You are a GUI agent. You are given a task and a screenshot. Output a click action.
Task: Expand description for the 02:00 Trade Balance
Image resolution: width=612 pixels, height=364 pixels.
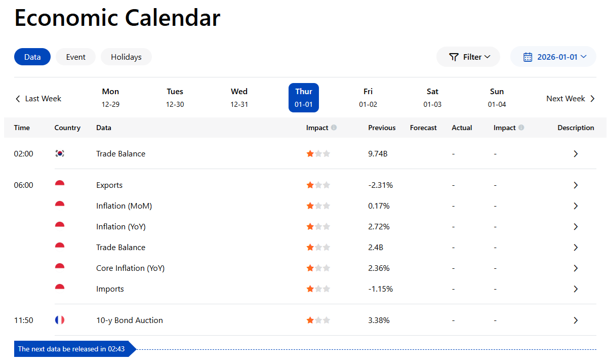576,153
